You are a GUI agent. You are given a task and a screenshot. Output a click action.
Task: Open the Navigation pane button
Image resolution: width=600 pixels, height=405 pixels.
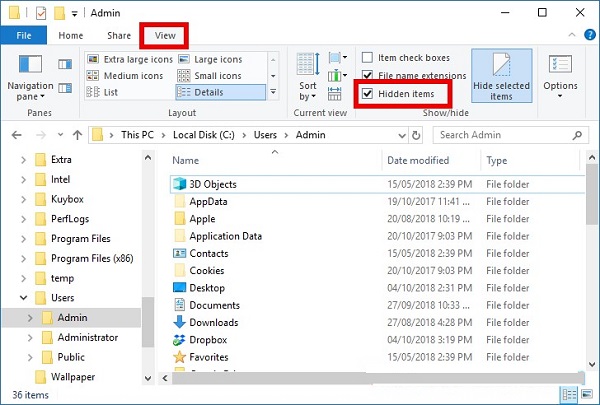(x=30, y=75)
